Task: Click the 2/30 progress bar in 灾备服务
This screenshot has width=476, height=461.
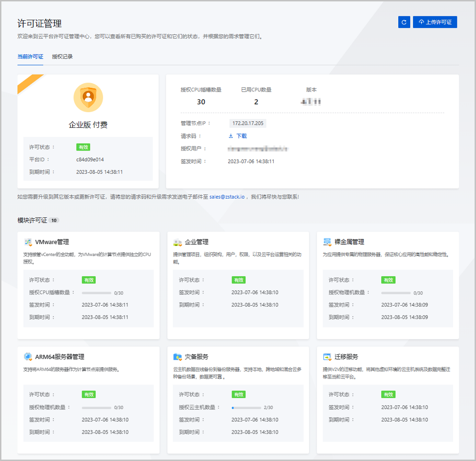Action: pos(246,407)
